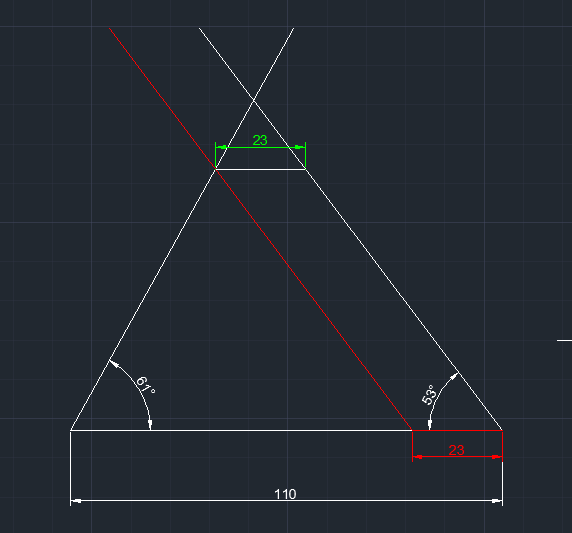The height and width of the screenshot is (533, 572).
Task: Click the red dimension line below base
Action: point(457,456)
